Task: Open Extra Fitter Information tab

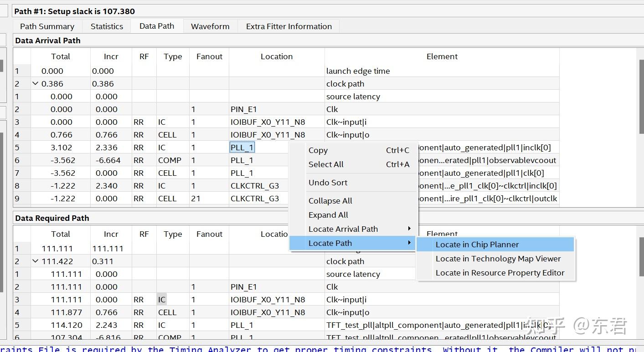Action: tap(289, 26)
